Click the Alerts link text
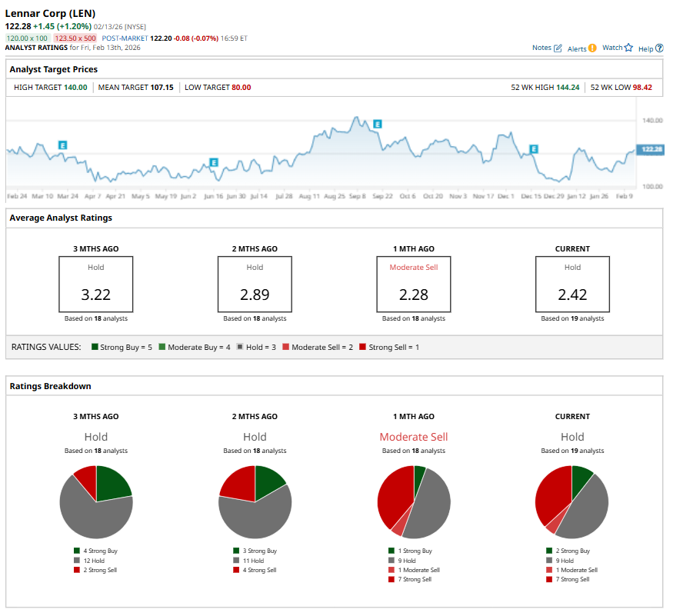The height and width of the screenshot is (616, 673). (x=577, y=48)
